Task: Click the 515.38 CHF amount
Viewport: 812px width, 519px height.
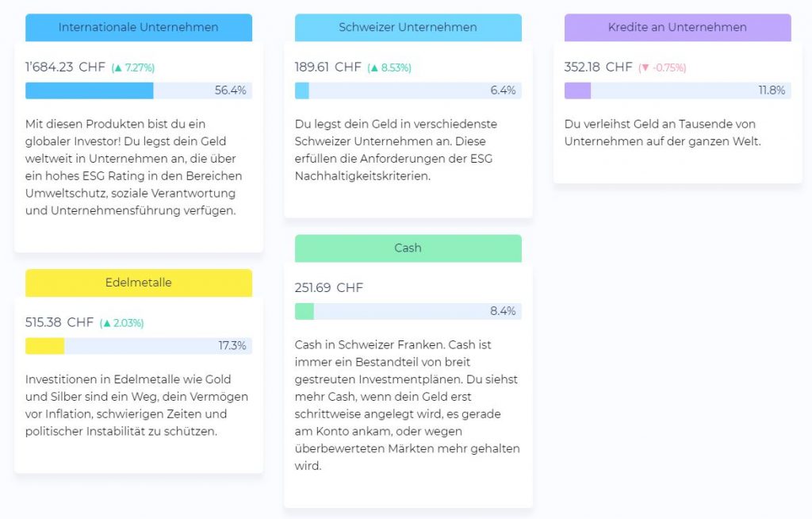Action: tap(59, 322)
